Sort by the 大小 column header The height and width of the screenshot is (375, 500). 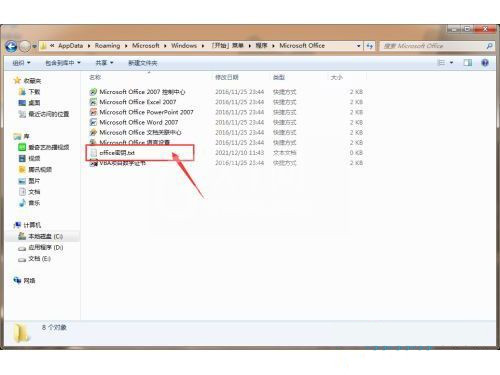(336, 77)
